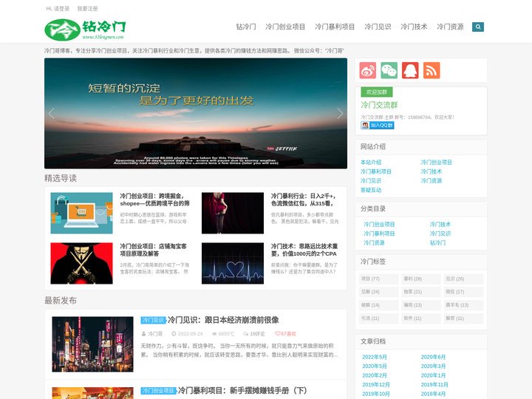The height and width of the screenshot is (399, 532).
Task: Open the shopee shopping cart article thumbnail
Action: click(81, 213)
